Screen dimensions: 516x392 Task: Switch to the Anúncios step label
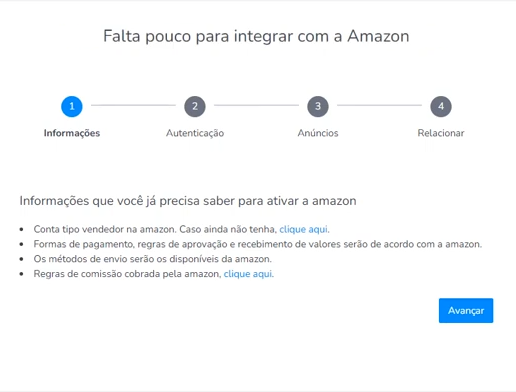(x=318, y=133)
